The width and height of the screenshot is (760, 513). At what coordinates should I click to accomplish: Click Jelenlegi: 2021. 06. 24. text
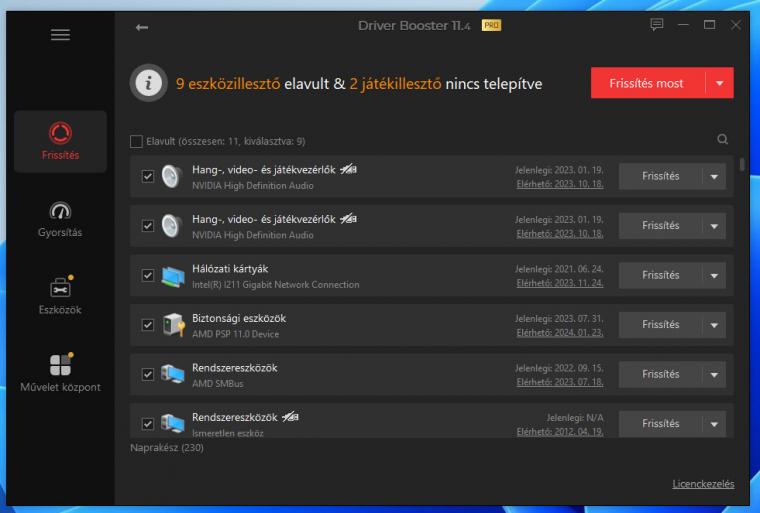(x=559, y=269)
